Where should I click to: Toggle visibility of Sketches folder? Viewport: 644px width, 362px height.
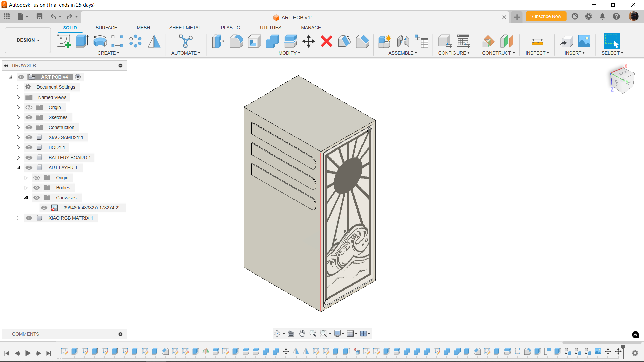point(29,117)
